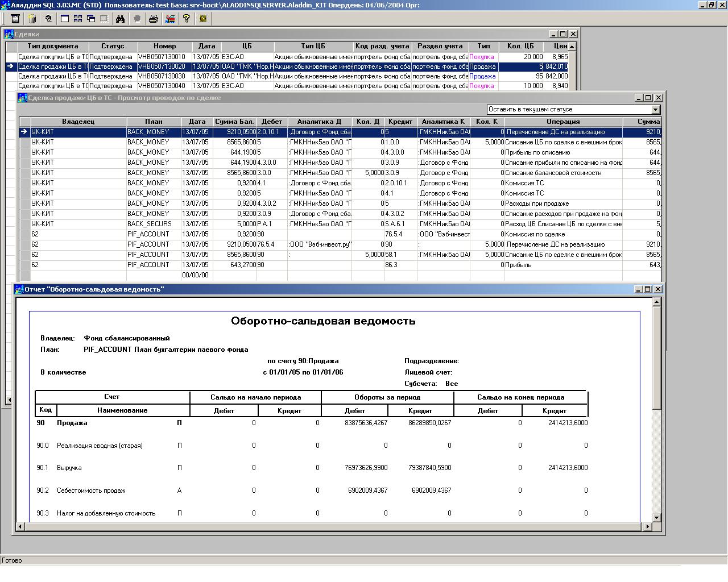Cascade windows using the overlapping windows icon
This screenshot has width=728, height=582.
coord(91,19)
